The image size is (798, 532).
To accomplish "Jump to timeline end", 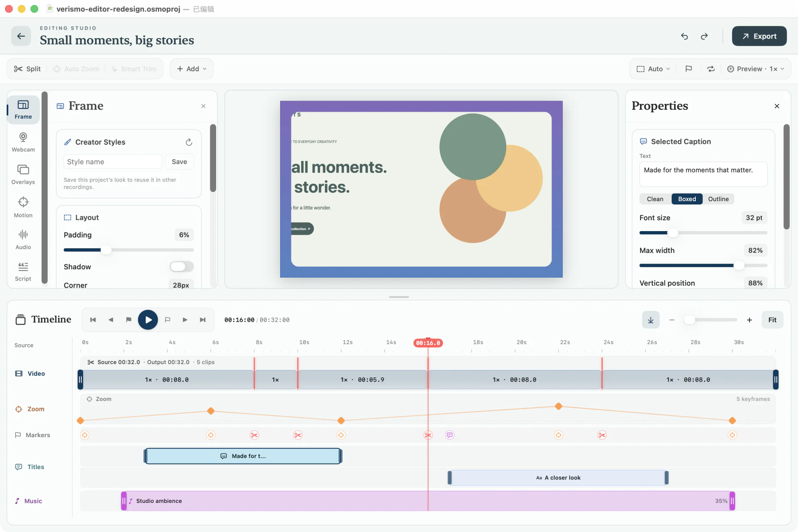I will tap(203, 320).
